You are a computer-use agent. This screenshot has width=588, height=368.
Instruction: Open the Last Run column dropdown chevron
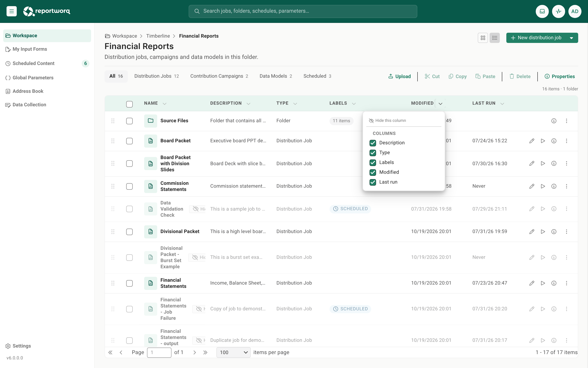[502, 104]
